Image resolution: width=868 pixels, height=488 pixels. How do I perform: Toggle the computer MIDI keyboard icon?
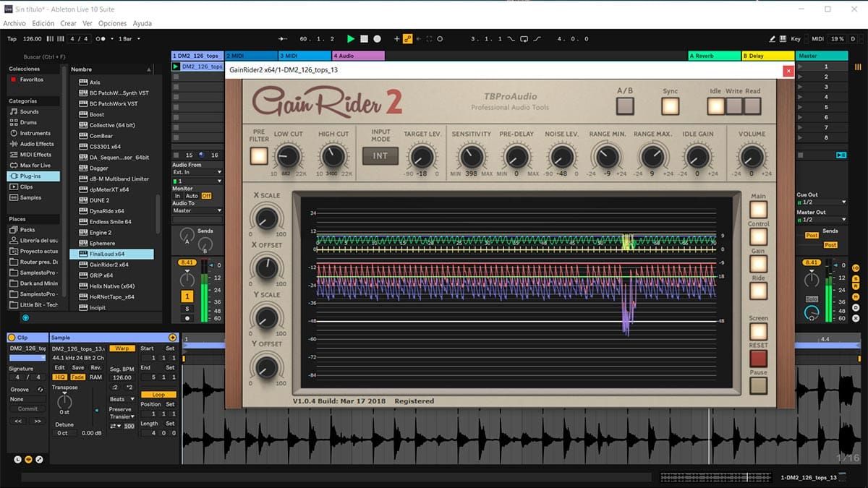[x=783, y=38]
